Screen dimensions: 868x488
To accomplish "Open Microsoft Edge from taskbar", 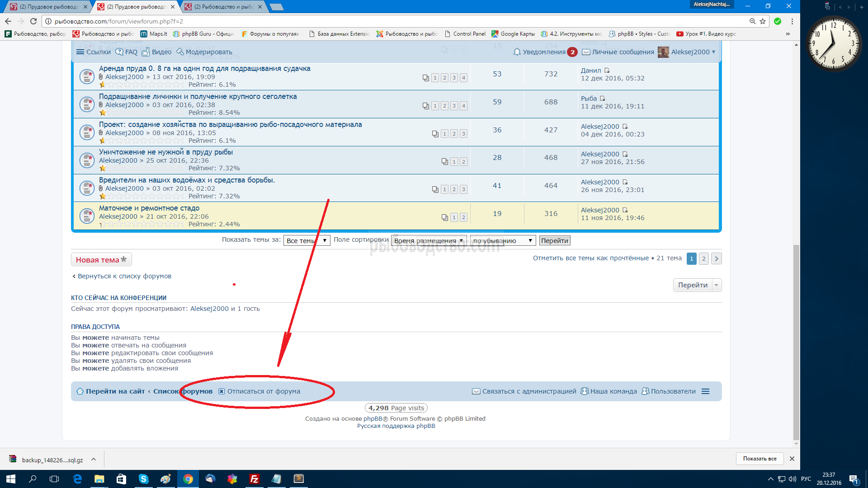I will pyautogui.click(x=77, y=479).
